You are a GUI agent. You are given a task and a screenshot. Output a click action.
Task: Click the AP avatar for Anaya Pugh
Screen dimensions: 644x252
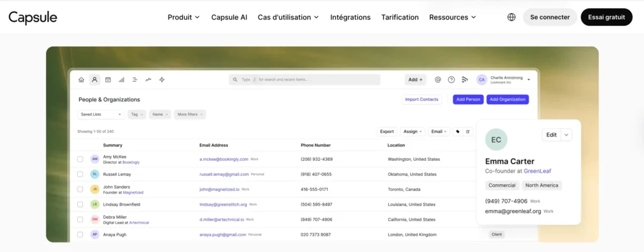coord(95,234)
